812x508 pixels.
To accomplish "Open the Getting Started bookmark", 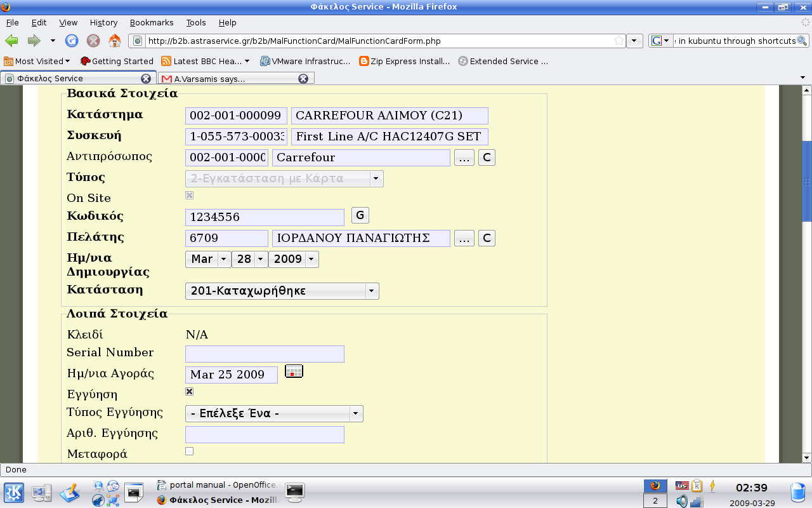I will [117, 61].
